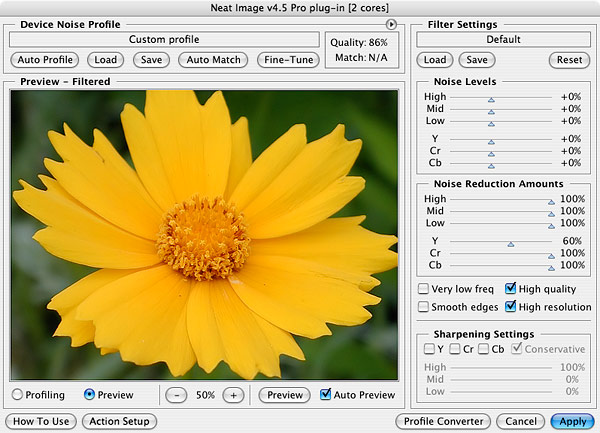
Task: Open the arrow menu in the title bar corner
Action: pyautogui.click(x=391, y=24)
